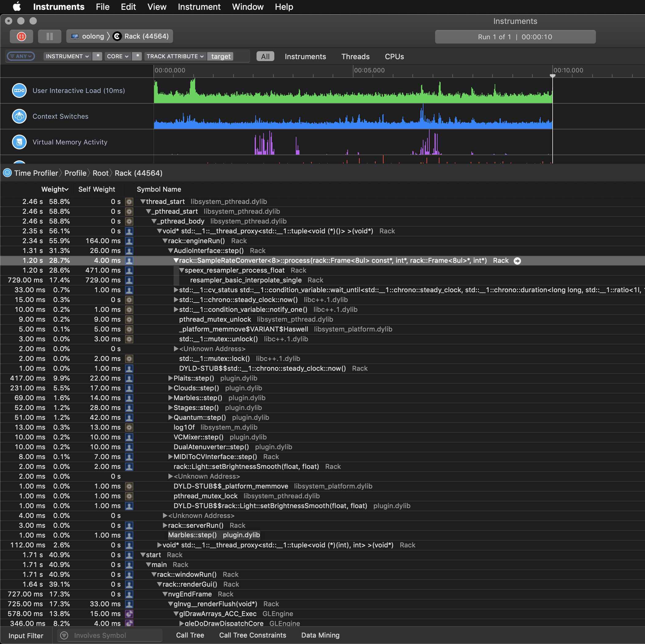Click the pause button in toolbar
The height and width of the screenshot is (644, 645).
point(49,36)
